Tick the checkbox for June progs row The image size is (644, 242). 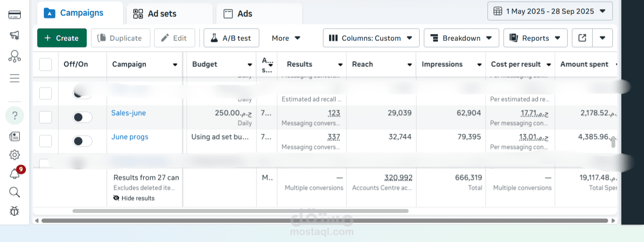(x=45, y=141)
